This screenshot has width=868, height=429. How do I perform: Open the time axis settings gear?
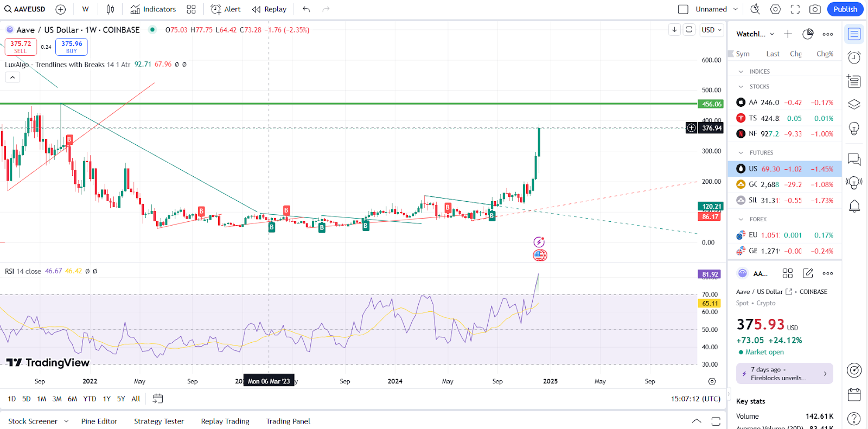pyautogui.click(x=712, y=381)
